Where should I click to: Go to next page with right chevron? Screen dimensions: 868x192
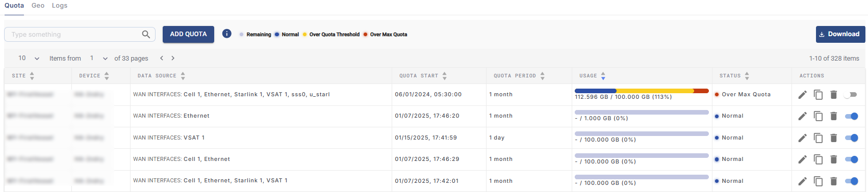pos(173,58)
